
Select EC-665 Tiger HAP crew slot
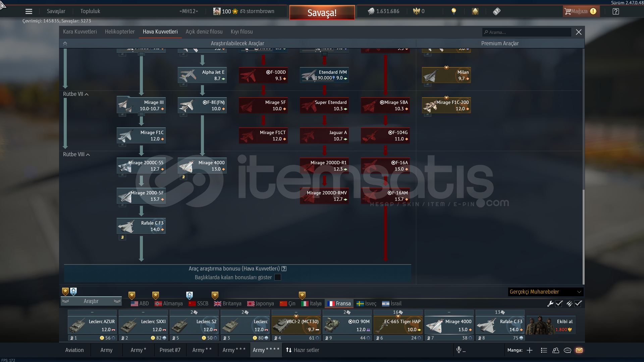[x=398, y=325]
